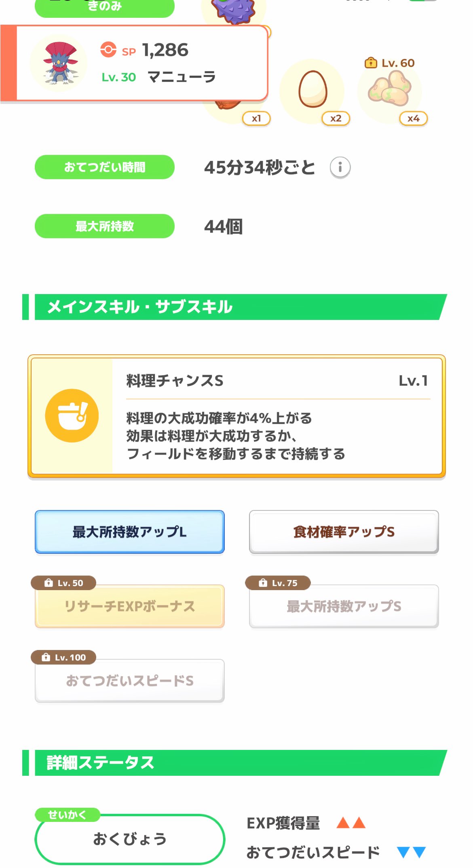Viewport: 473px width, 868px height.
Task: Tap the purple berry icon at top
Action: [234, 9]
